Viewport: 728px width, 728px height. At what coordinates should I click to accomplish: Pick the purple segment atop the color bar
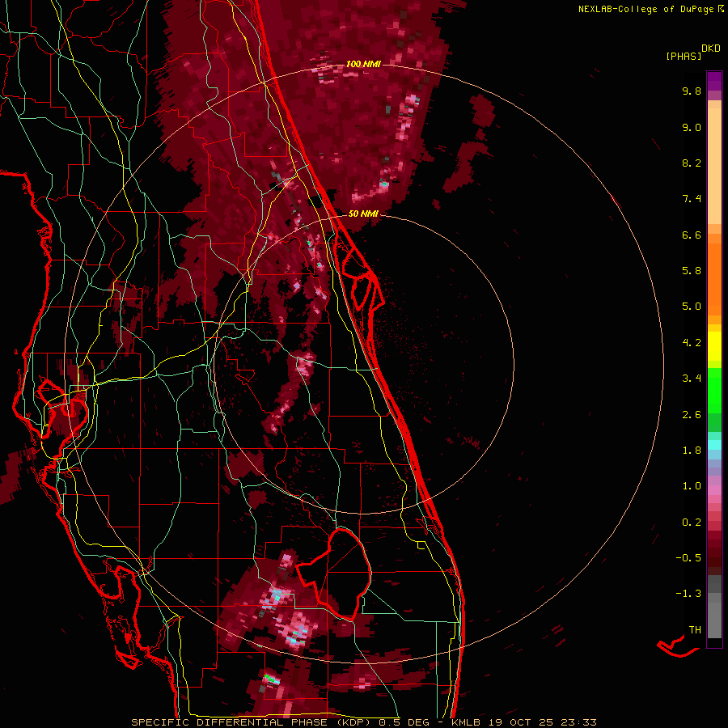(714, 81)
